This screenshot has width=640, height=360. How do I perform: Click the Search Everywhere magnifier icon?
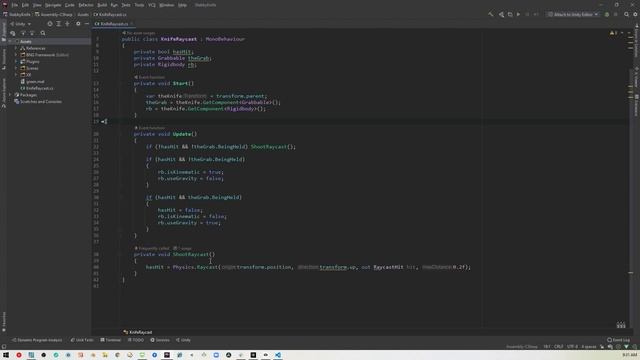click(x=627, y=14)
